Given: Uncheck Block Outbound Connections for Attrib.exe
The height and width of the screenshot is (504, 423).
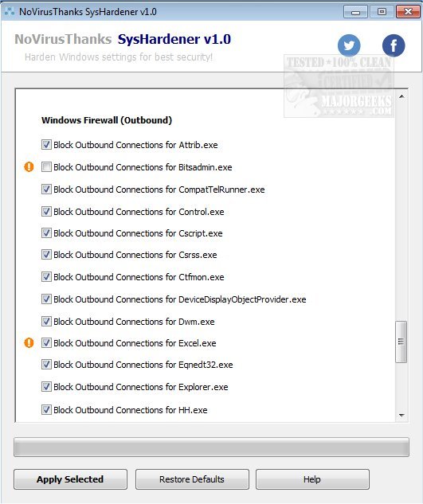Looking at the screenshot, I should [x=46, y=145].
